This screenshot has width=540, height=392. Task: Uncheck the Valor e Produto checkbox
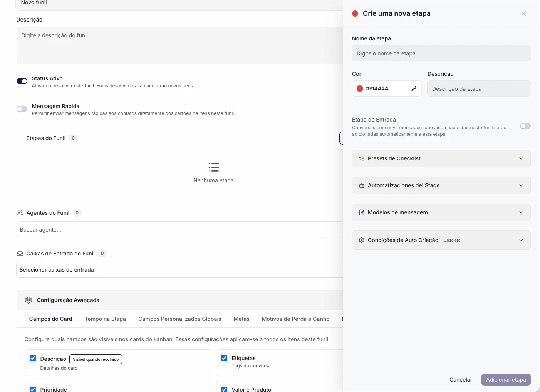pyautogui.click(x=224, y=389)
